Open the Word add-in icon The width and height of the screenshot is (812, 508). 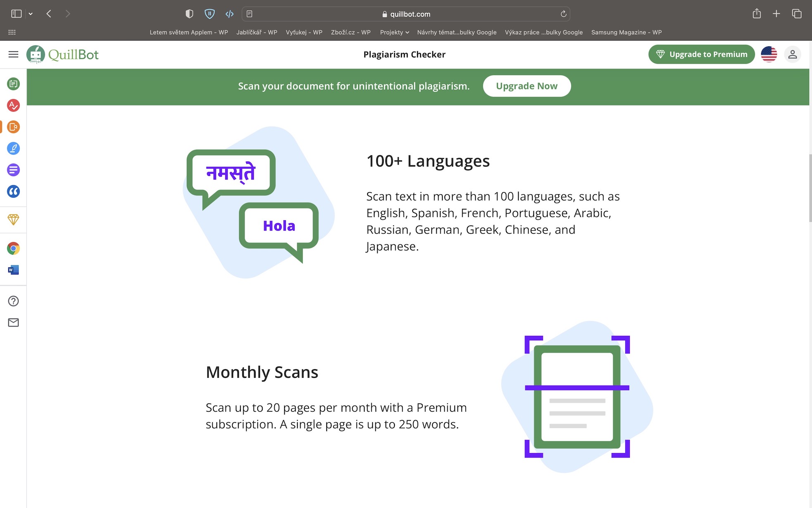click(13, 270)
